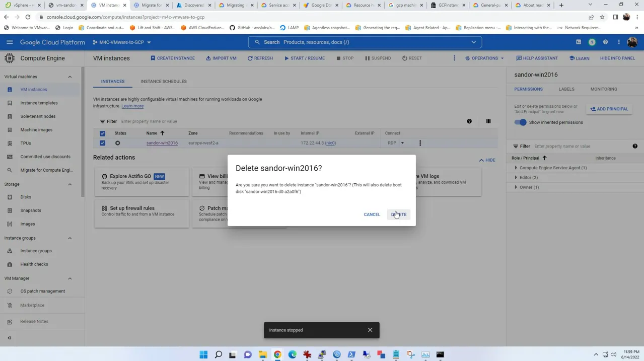The width and height of the screenshot is (644, 361).
Task: Collapse Related actions with HIDE
Action: click(487, 160)
